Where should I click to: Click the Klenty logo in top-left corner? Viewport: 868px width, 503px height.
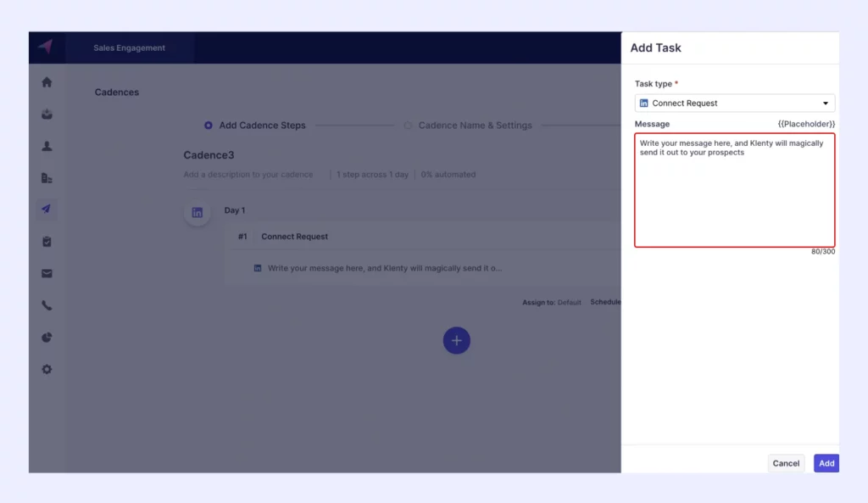tap(46, 48)
